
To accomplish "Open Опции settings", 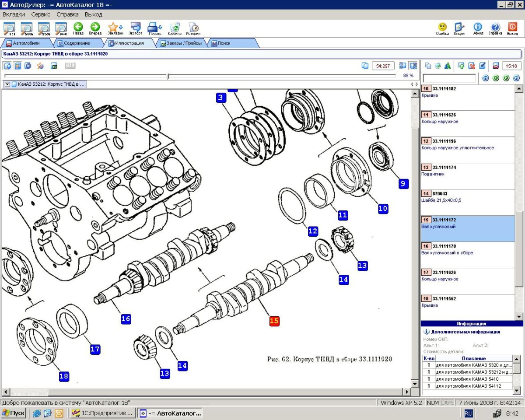I will click(459, 28).
